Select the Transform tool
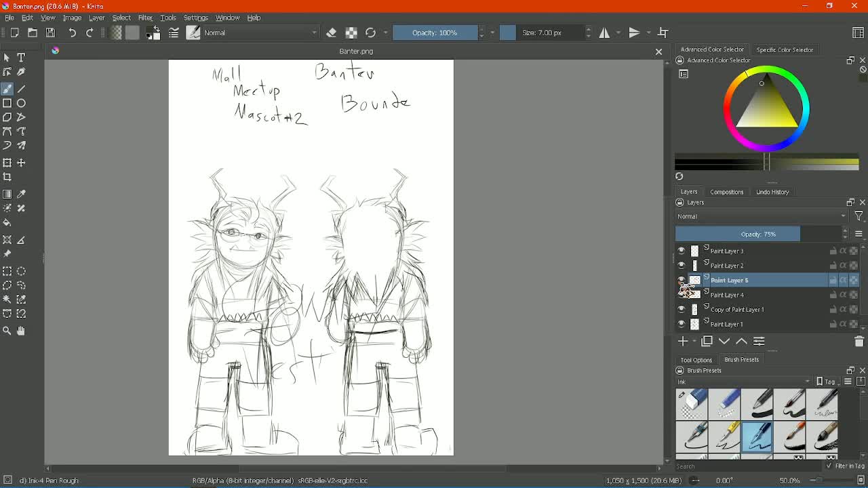868x488 pixels. coord(7,163)
